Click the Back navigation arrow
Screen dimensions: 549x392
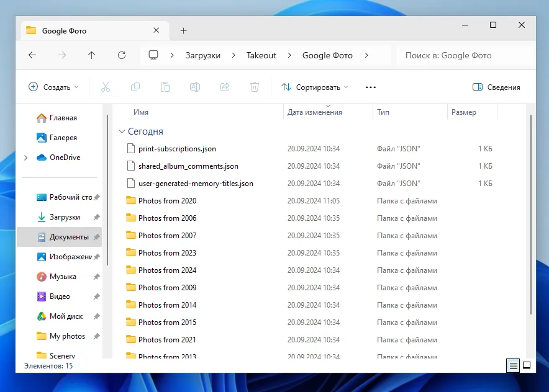32,55
